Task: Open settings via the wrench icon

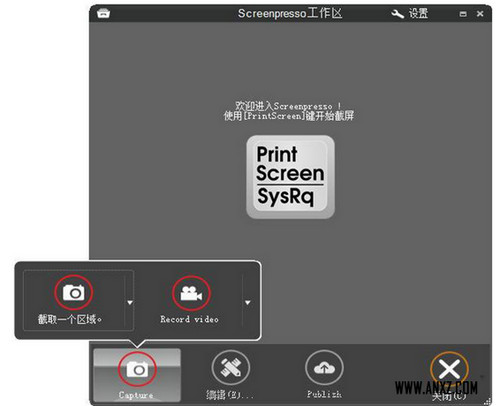Action: (397, 14)
